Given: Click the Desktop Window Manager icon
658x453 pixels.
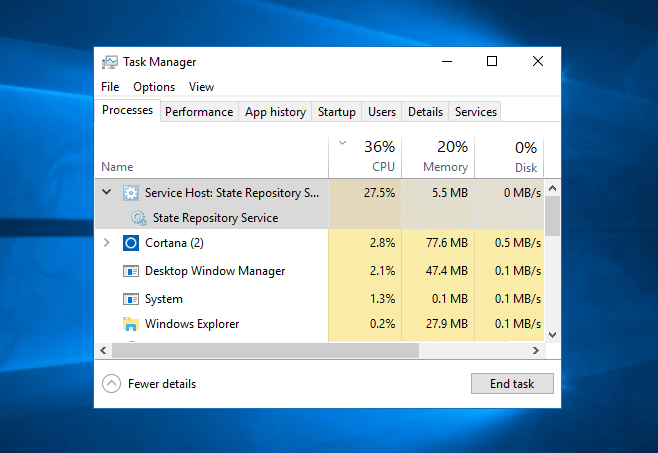Looking at the screenshot, I should [x=131, y=271].
